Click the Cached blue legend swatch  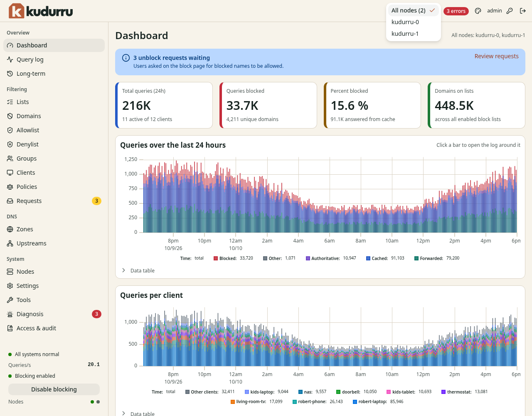(368, 258)
